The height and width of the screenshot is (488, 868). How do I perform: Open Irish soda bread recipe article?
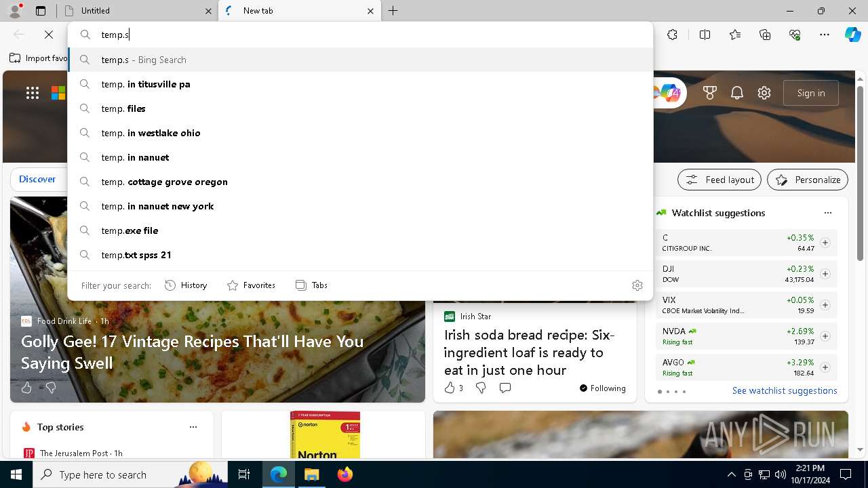pyautogui.click(x=530, y=352)
